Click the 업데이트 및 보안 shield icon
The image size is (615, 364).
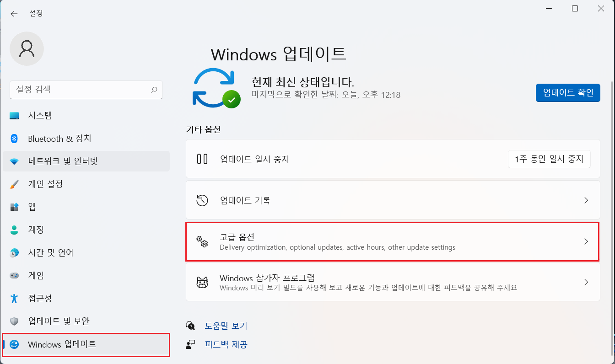coord(14,321)
